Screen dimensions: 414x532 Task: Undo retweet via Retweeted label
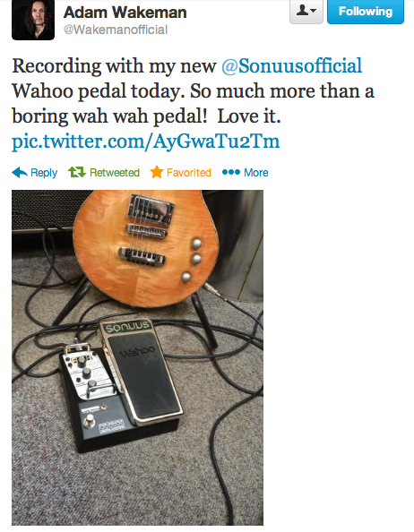(115, 173)
